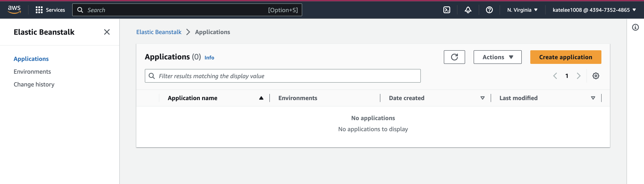644x184 pixels.
Task: Go to the AWS console home logo
Action: tap(14, 10)
